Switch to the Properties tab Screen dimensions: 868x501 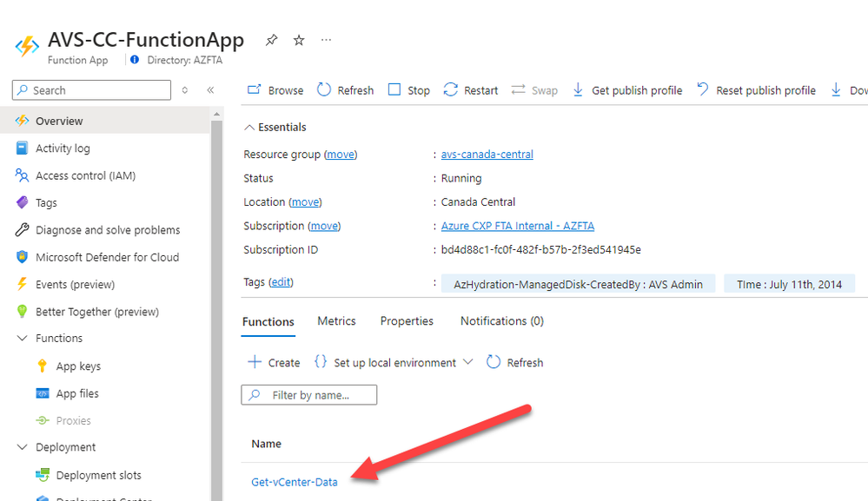tap(407, 321)
